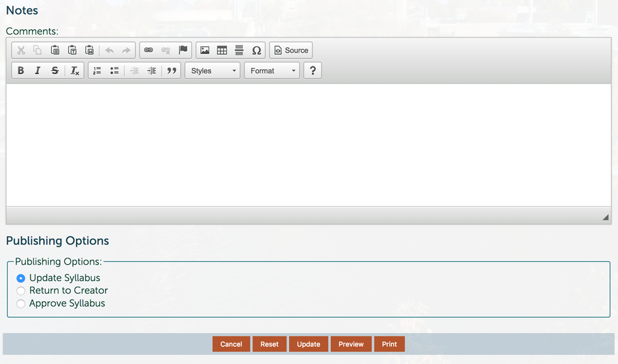Click inside the Comments text area
Image resolution: width=618 pixels, height=364 pixels.
pyautogui.click(x=309, y=144)
